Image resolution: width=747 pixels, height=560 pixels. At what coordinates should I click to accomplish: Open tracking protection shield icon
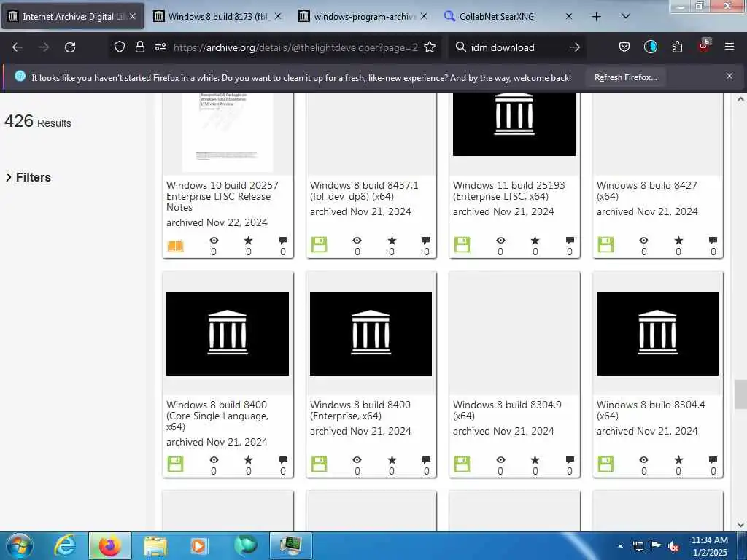tap(120, 47)
